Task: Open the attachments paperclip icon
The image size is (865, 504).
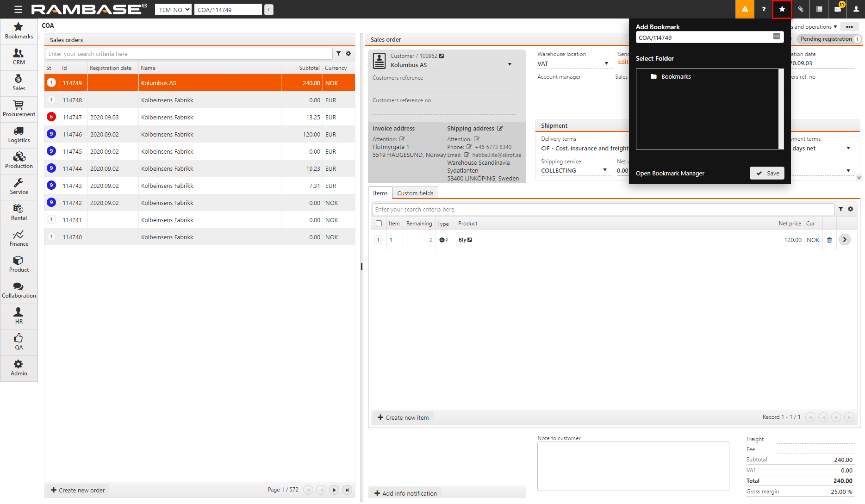Action: (x=801, y=9)
